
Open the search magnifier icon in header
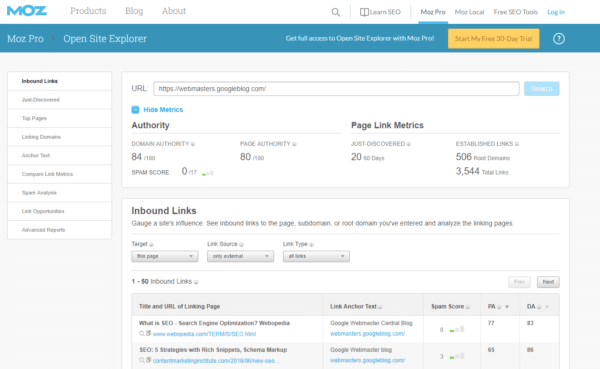click(x=336, y=12)
